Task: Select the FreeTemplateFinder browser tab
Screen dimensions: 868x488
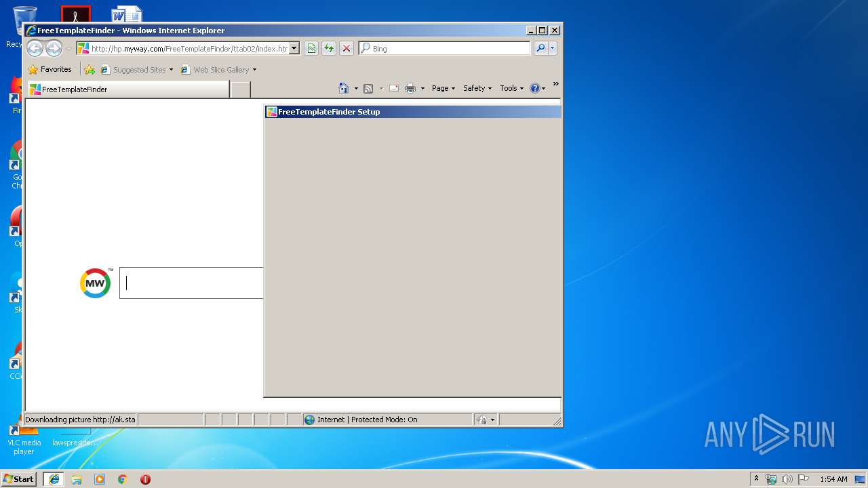Action: [127, 89]
